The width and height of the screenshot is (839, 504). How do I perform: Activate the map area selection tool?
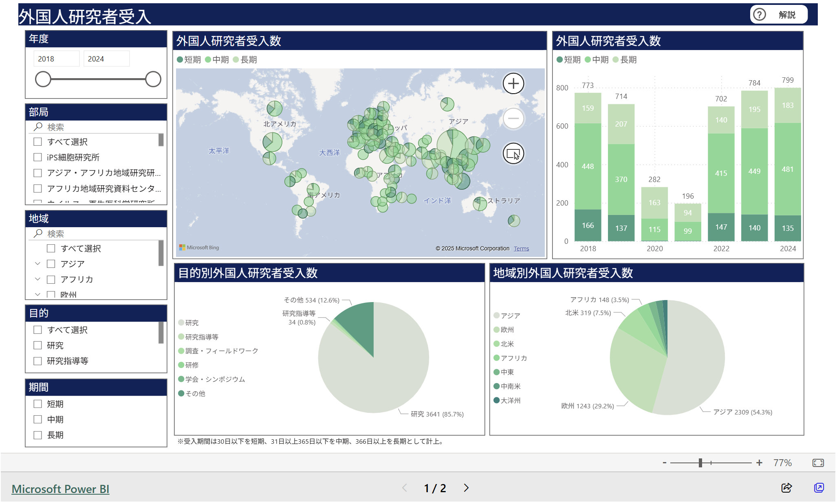click(x=513, y=154)
